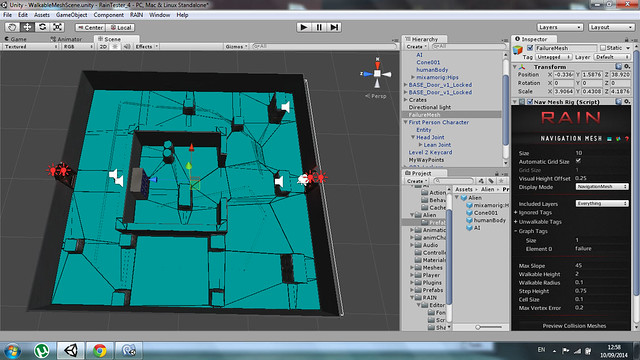Open the Tag dropdown showing Untagged
The height and width of the screenshot is (360, 640).
(553, 57)
